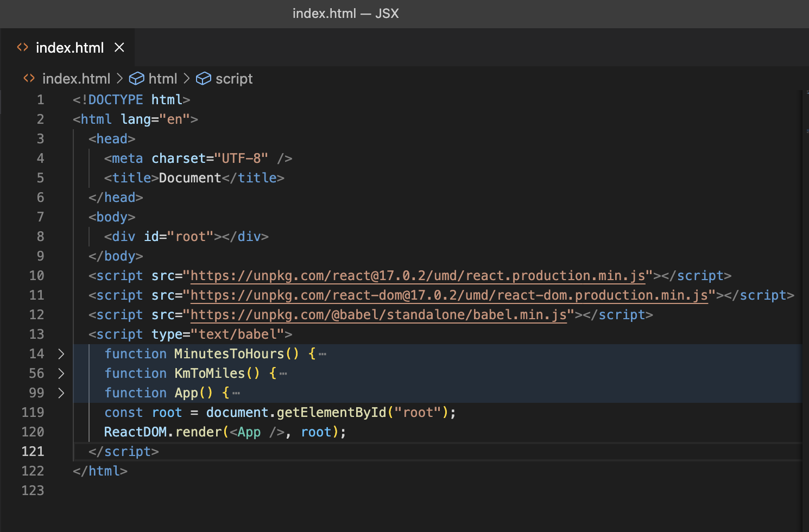Click the babel.min.js URL
Viewport: 809px width, 532px height.
coord(379,315)
